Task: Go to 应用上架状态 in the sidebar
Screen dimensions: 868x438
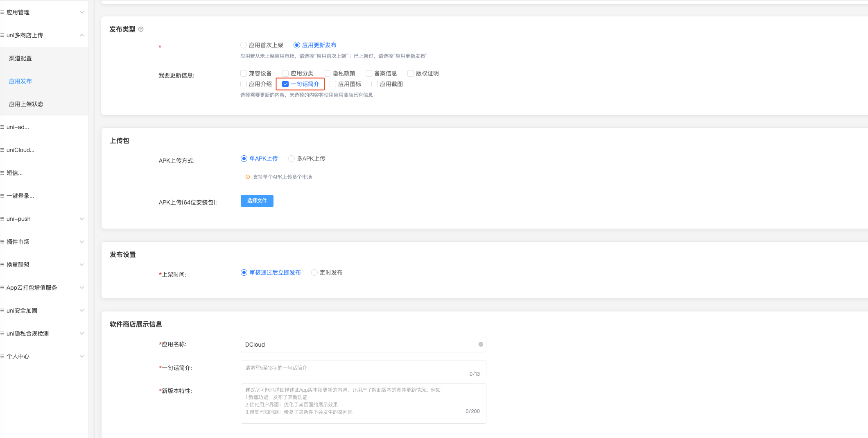Action: 26,104
